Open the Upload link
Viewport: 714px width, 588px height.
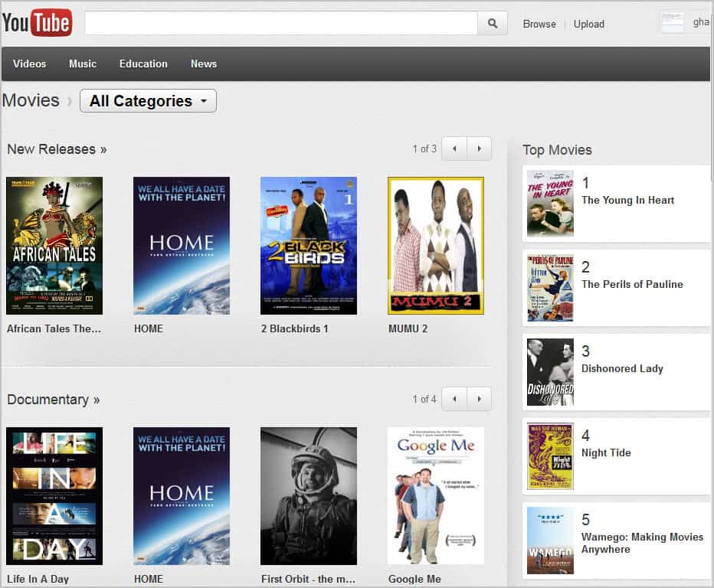tap(589, 24)
